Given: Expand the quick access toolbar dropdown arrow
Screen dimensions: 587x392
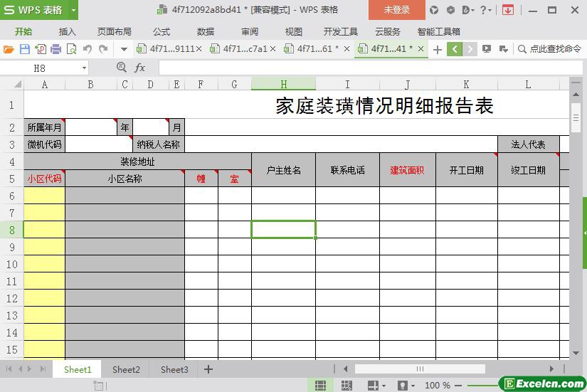Looking at the screenshot, I should [x=124, y=49].
